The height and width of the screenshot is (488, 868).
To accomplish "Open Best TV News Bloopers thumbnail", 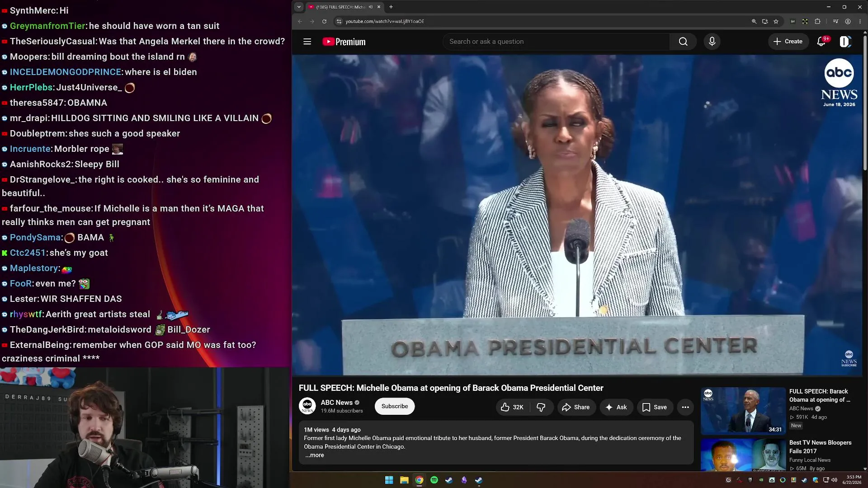I will [x=743, y=455].
